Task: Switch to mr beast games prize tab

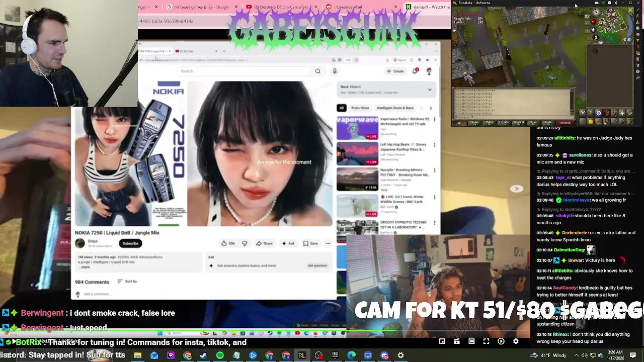Action: point(201,7)
